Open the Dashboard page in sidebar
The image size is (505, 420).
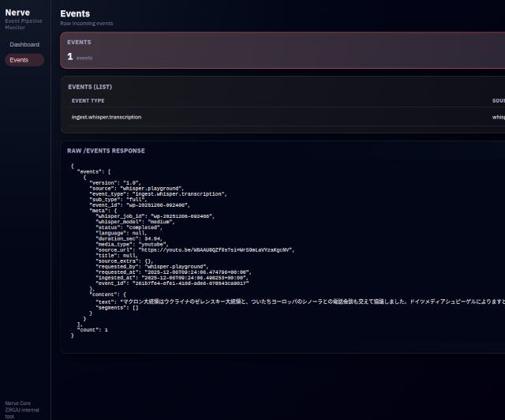pyautogui.click(x=24, y=44)
